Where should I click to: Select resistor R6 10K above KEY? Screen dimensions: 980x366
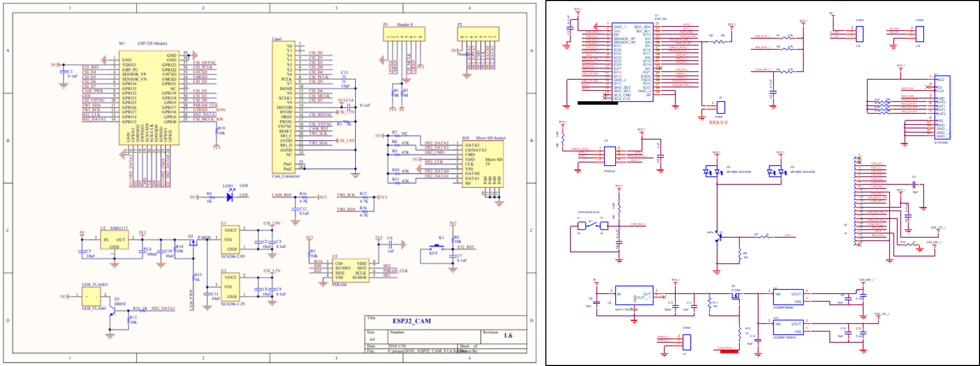453,239
